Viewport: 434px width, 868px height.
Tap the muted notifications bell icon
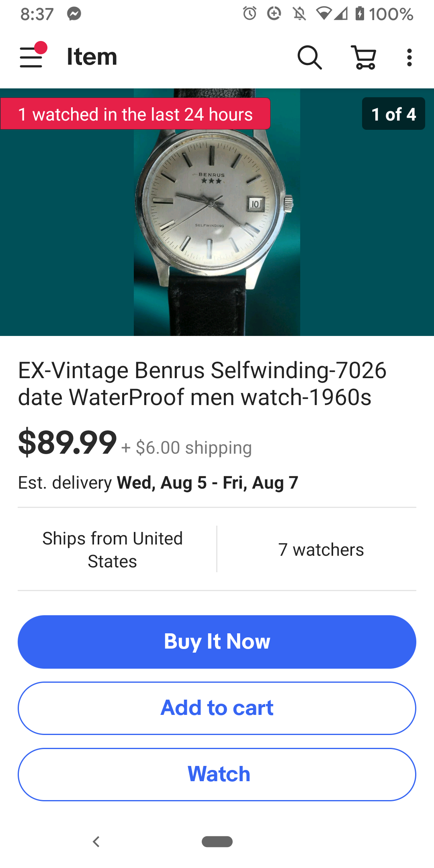coord(299,14)
